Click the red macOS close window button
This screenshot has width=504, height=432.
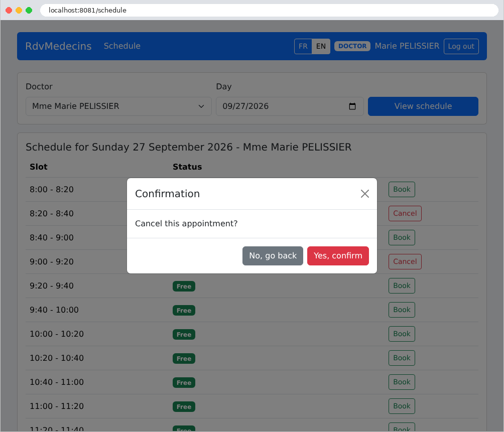point(9,10)
